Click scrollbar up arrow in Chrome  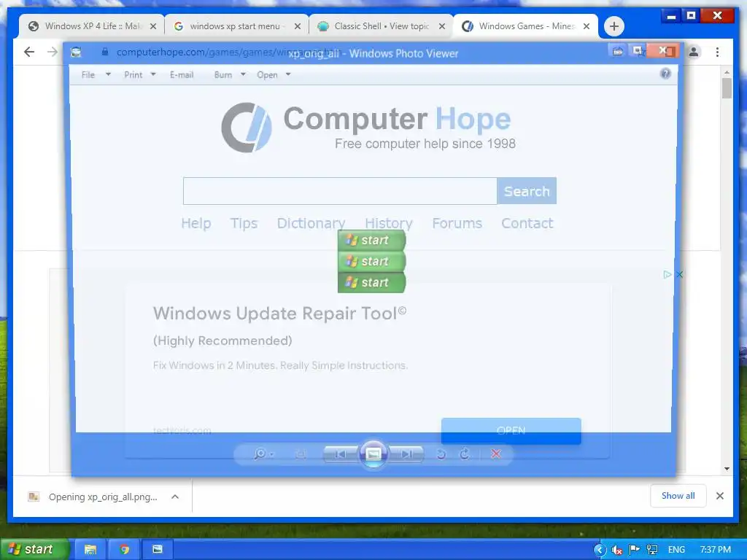tap(727, 72)
